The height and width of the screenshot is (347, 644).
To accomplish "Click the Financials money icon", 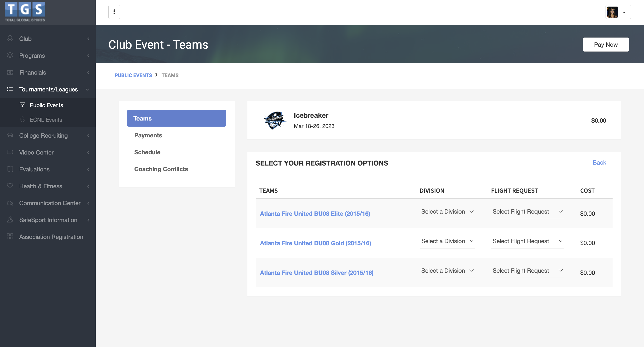I will pos(10,72).
